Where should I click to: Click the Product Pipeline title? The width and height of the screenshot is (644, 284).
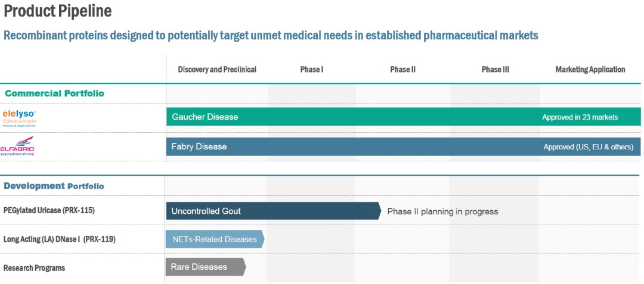coord(58,11)
